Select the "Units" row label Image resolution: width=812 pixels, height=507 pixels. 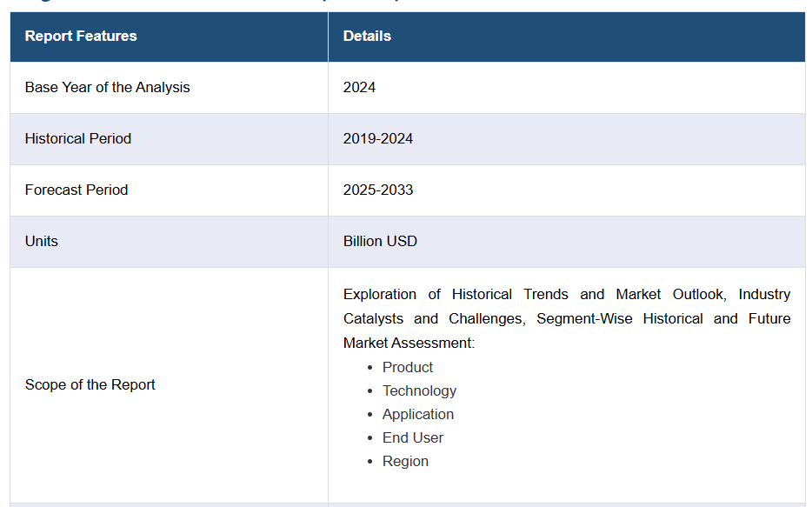point(42,242)
